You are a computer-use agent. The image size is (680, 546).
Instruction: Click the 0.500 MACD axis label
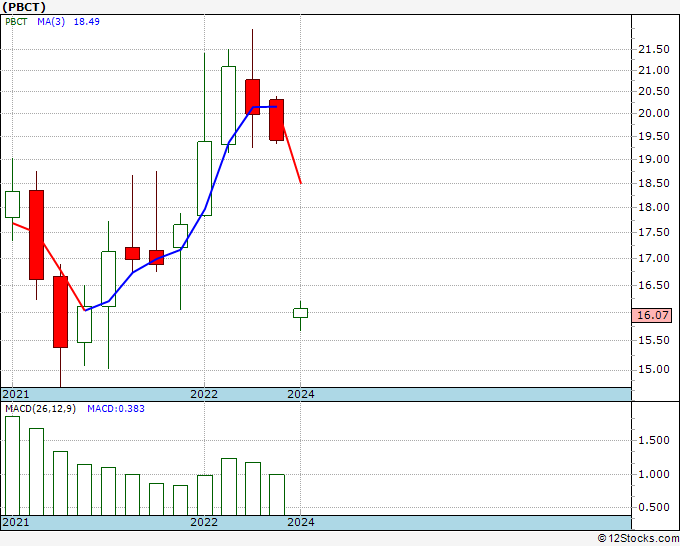click(x=654, y=507)
